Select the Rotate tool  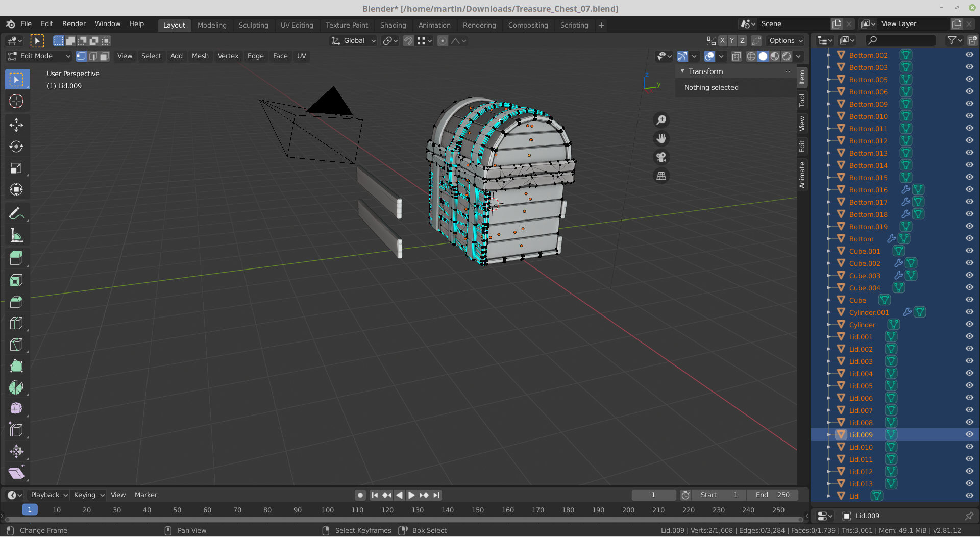coord(16,147)
